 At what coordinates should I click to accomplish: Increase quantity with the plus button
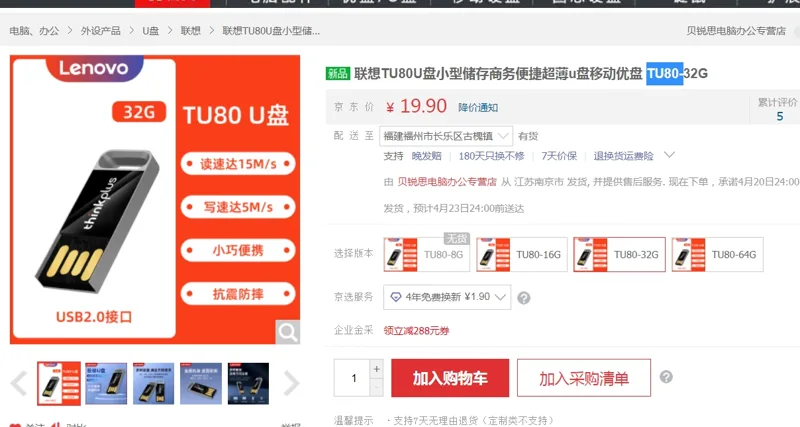(x=377, y=369)
